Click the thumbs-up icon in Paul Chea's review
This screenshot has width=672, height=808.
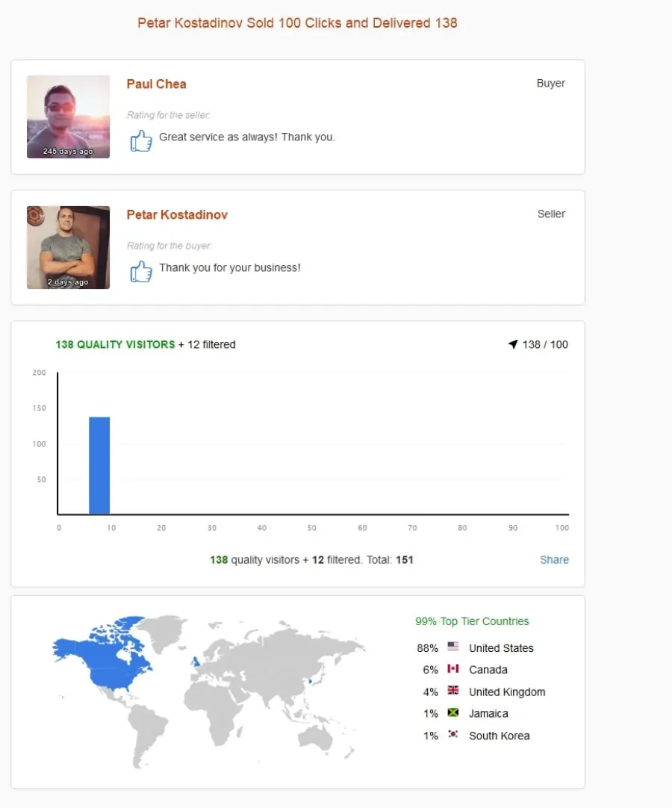[x=141, y=140]
